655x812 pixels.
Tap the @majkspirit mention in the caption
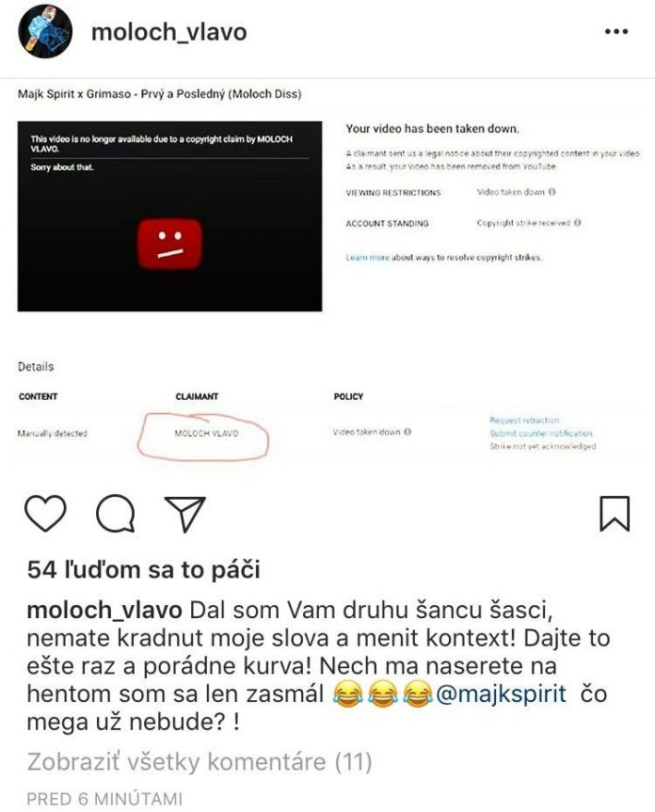pos(501,693)
